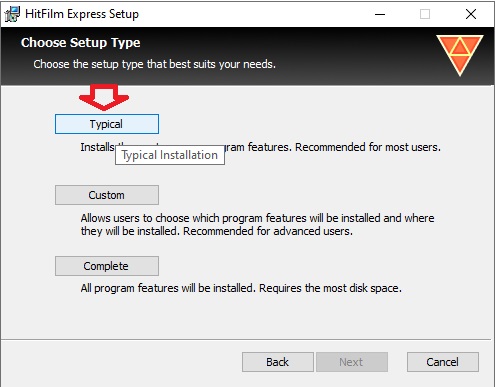495x387 pixels.
Task: Click the installer icon in the title bar
Action: (x=12, y=14)
